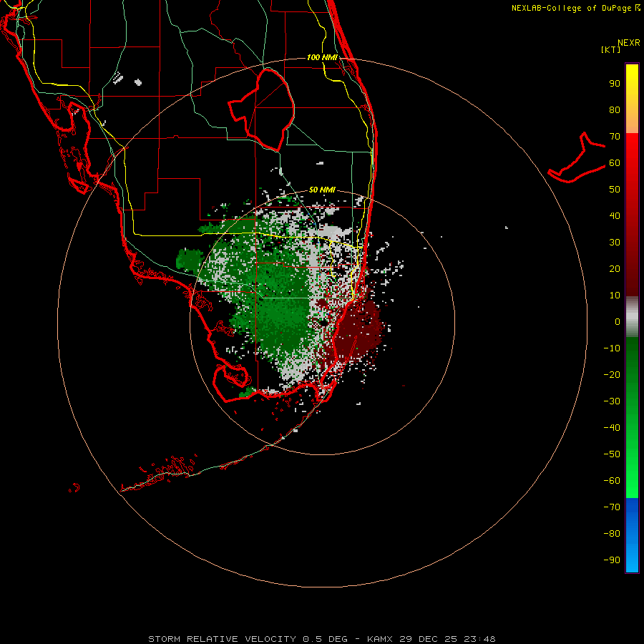Click the 29 DEC 25 date in caption
Viewport: 644px width, 644px height.
click(x=429, y=639)
